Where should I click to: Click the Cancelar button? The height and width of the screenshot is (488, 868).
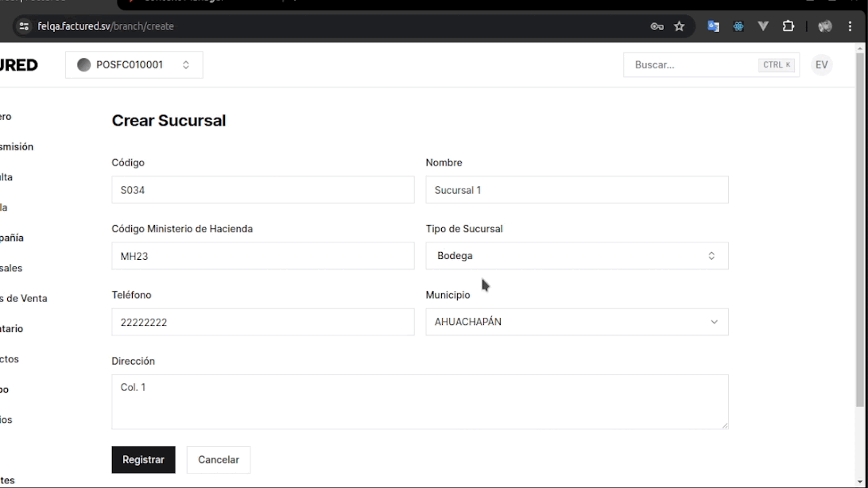[x=218, y=459]
